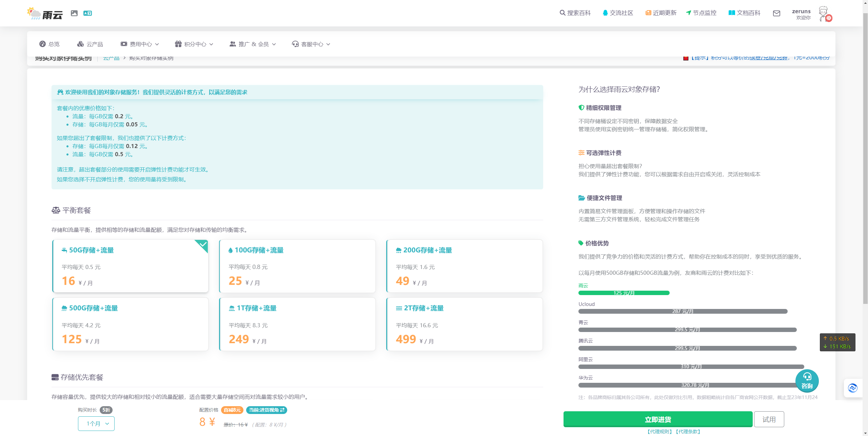Click the 云产品 cubes icon
The width and height of the screenshot is (868, 436).
(80, 44)
